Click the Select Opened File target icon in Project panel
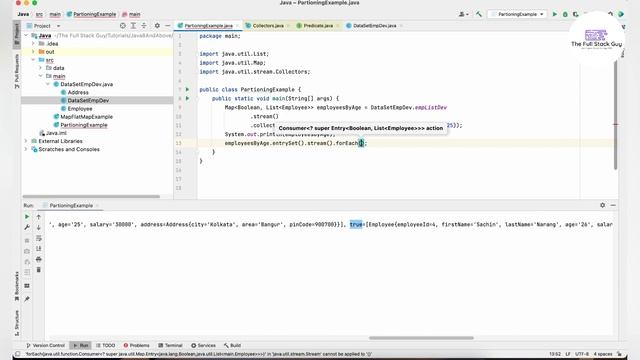 [x=123, y=26]
